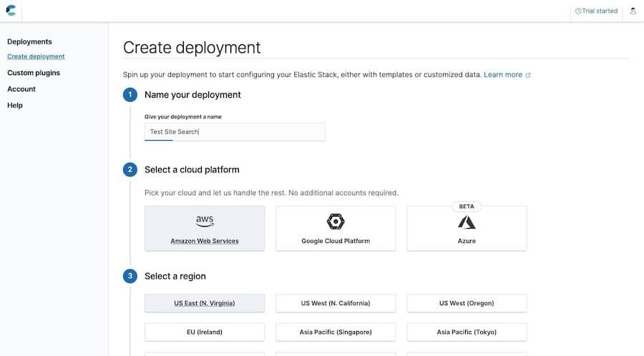Image resolution: width=644 pixels, height=356 pixels.
Task: Choose the US West (N. California) region
Action: pyautogui.click(x=336, y=303)
